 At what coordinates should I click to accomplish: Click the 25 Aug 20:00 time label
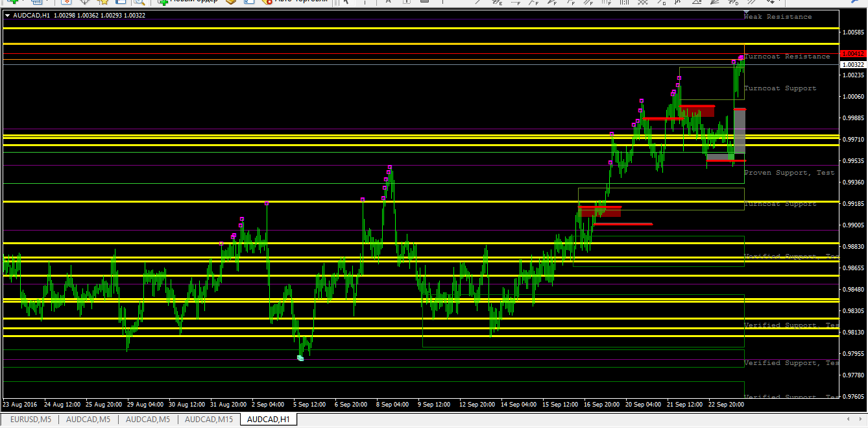[x=104, y=404]
